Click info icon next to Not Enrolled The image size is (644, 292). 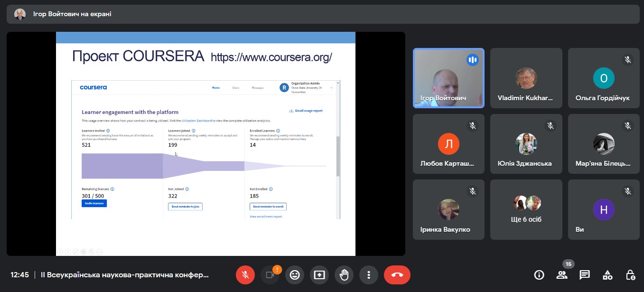(271, 189)
